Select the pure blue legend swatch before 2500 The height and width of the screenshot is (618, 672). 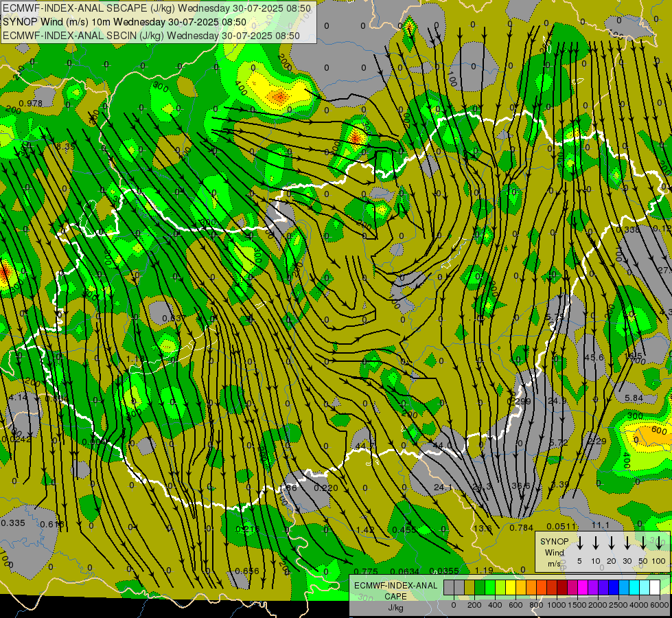[613, 587]
